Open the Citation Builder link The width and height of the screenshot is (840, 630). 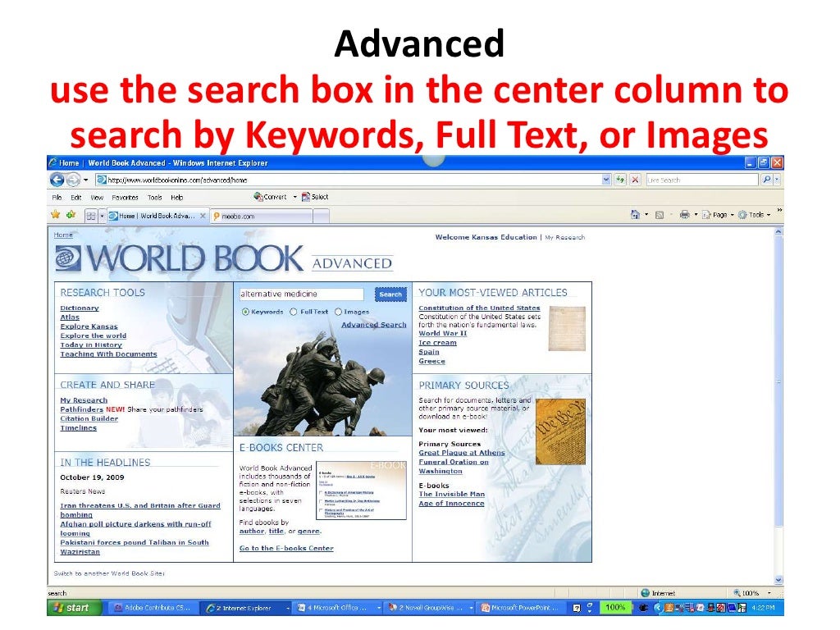tap(89, 418)
